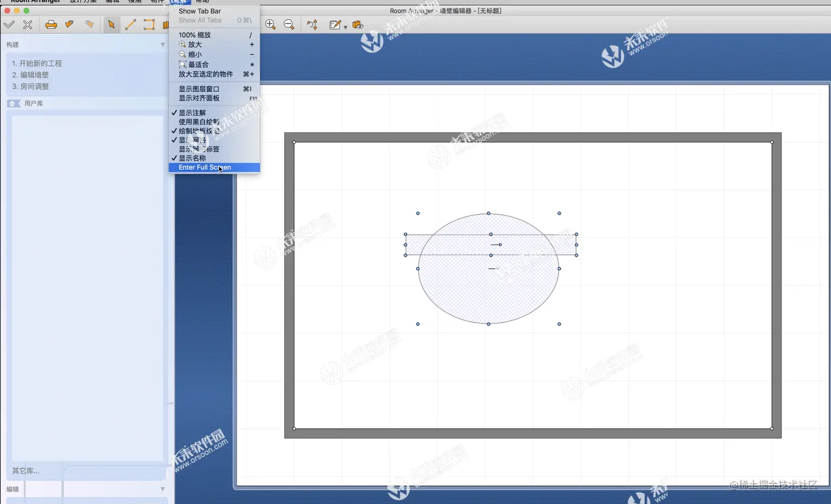
Task: Toggle 显示名称 checked menu option
Action: tap(214, 158)
